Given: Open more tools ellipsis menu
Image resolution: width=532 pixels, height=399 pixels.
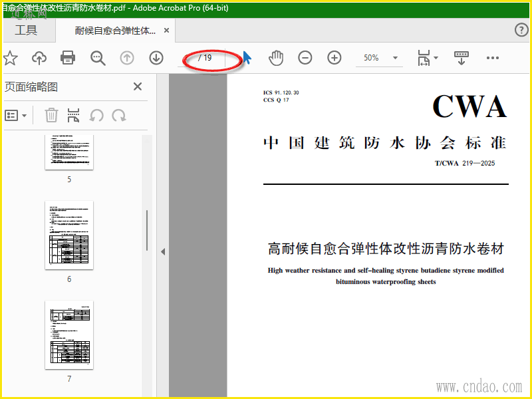Looking at the screenshot, I should point(492,58).
